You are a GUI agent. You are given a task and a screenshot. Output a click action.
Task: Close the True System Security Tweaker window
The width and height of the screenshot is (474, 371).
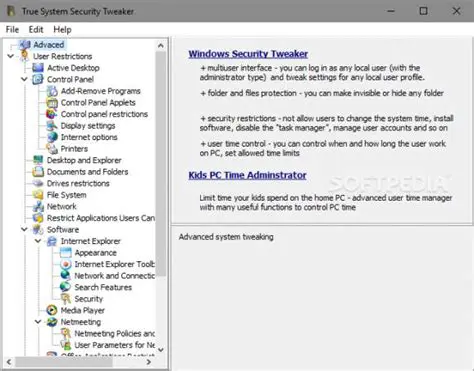coord(456,11)
